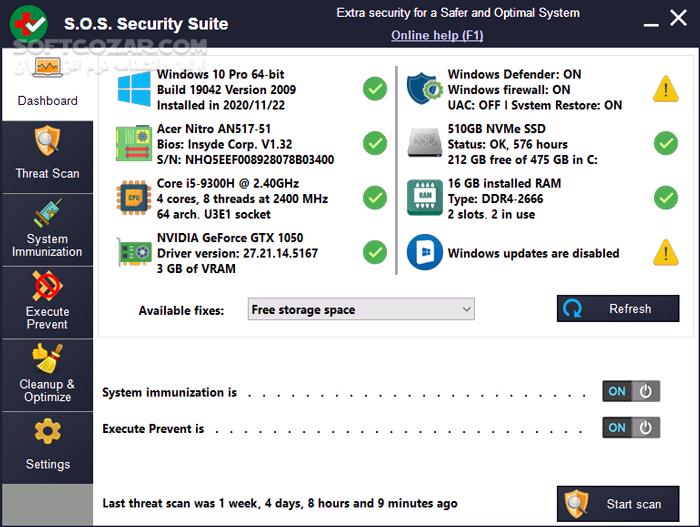Toggle System immunization ON switch

[631, 391]
